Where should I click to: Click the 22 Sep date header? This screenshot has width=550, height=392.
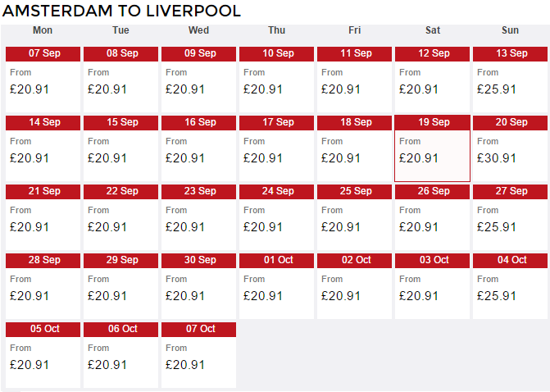(x=120, y=192)
